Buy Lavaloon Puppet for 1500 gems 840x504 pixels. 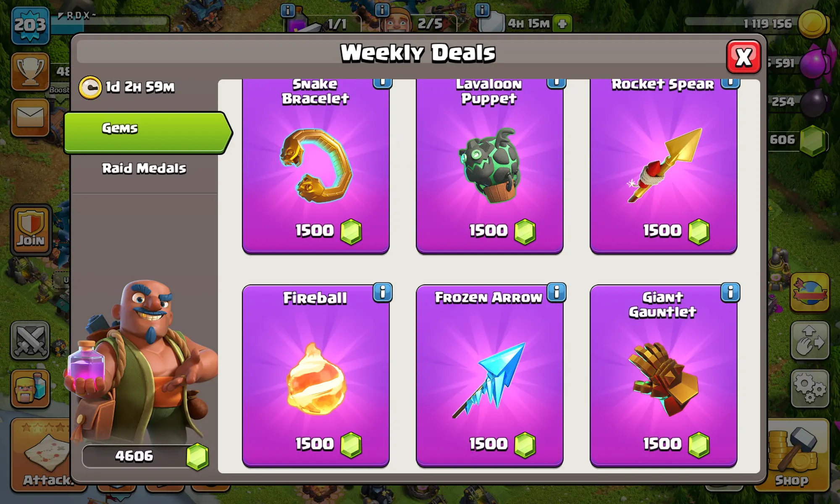(490, 167)
